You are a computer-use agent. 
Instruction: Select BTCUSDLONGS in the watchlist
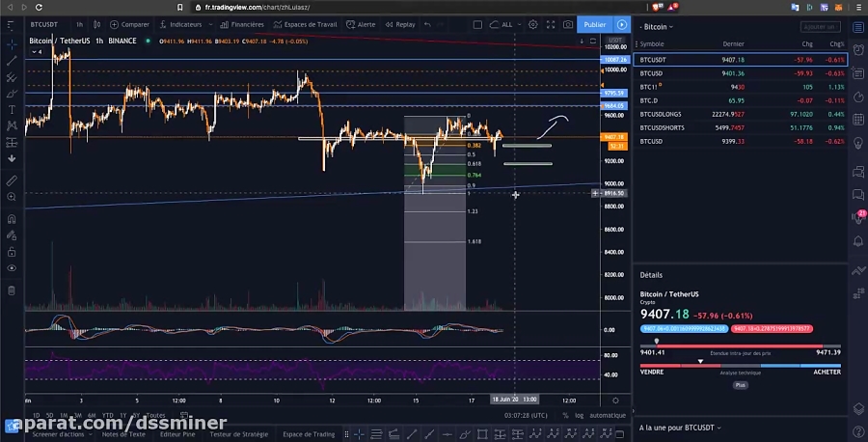(741, 114)
